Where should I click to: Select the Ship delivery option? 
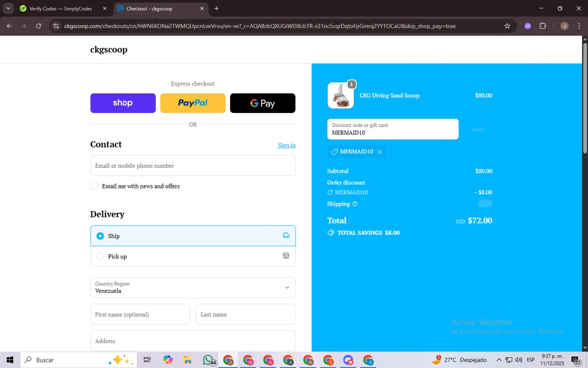click(x=193, y=236)
